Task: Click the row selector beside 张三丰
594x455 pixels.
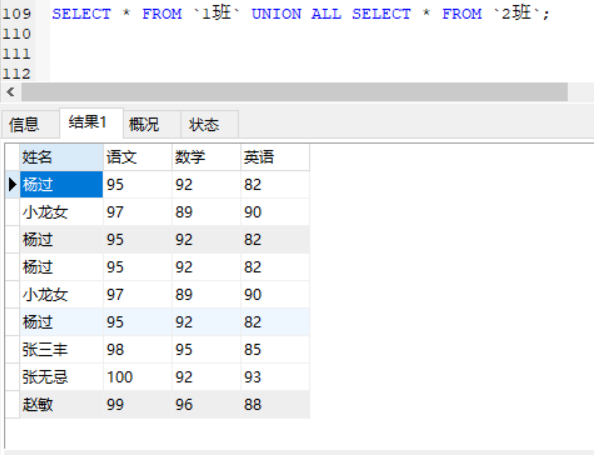Action: (x=12, y=349)
